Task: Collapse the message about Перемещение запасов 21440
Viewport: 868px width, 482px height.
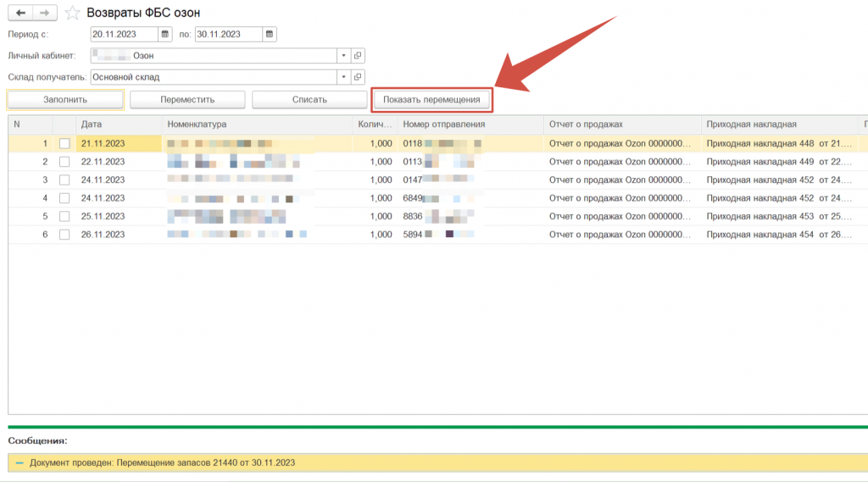Action: click(19, 463)
